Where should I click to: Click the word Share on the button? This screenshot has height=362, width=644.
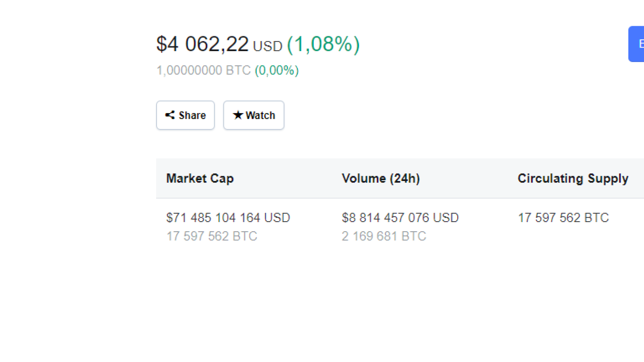pos(192,115)
